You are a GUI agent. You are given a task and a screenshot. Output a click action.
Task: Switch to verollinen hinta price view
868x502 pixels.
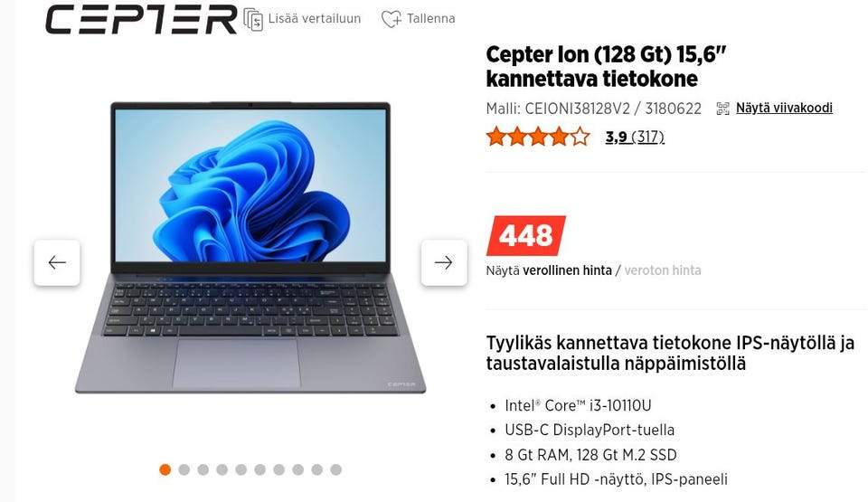pos(568,270)
